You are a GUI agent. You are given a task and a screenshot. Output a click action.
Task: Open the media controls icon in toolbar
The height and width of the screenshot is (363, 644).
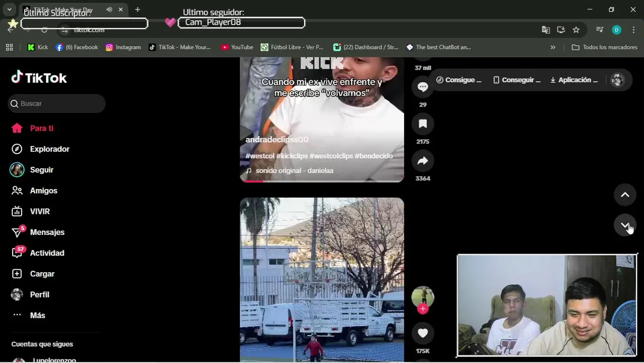[599, 30]
